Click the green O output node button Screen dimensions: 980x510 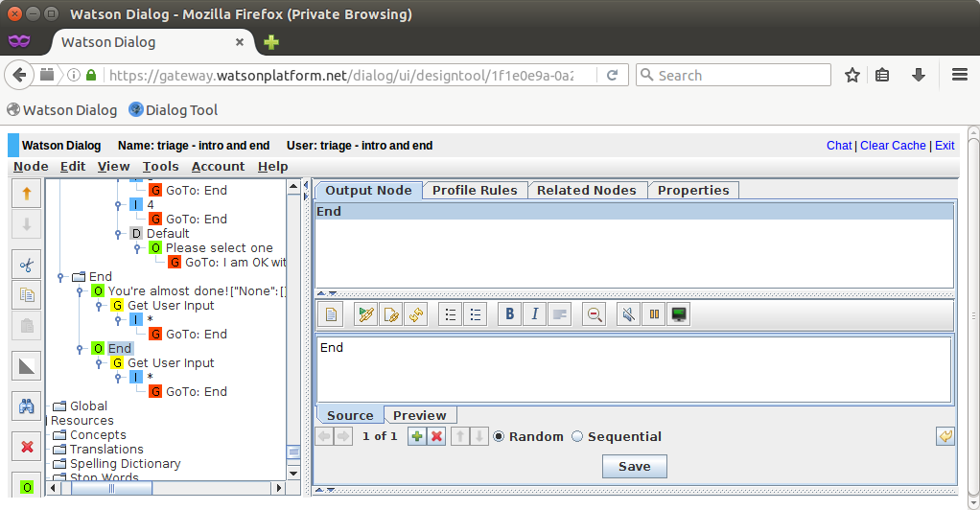(26, 487)
